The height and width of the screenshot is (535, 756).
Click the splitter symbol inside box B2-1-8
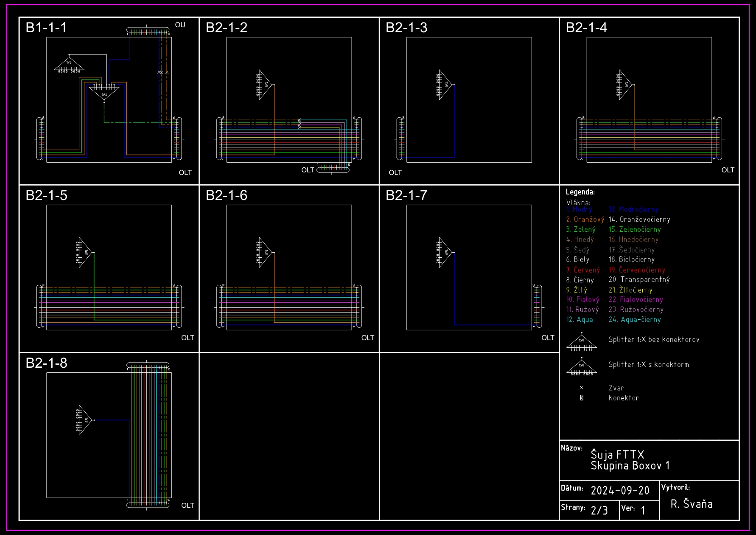pyautogui.click(x=84, y=420)
